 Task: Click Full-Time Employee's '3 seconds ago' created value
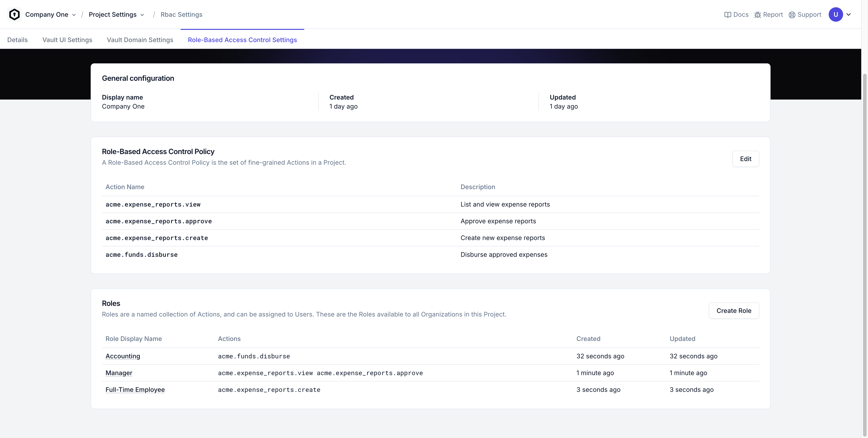[x=598, y=389]
